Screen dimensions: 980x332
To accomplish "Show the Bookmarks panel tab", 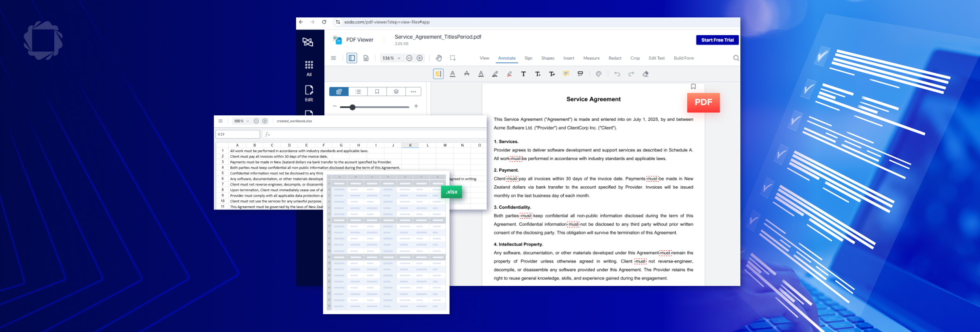I will click(377, 92).
